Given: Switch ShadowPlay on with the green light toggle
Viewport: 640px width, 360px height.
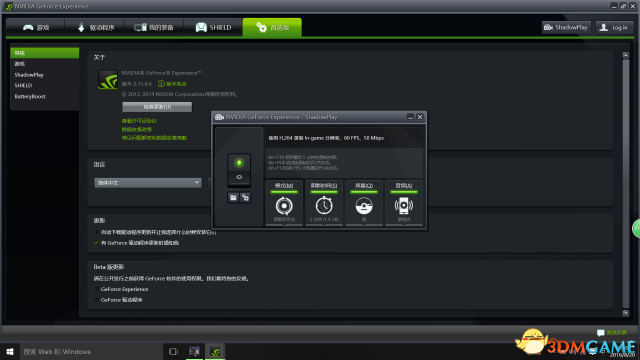Looking at the screenshot, I should (239, 163).
